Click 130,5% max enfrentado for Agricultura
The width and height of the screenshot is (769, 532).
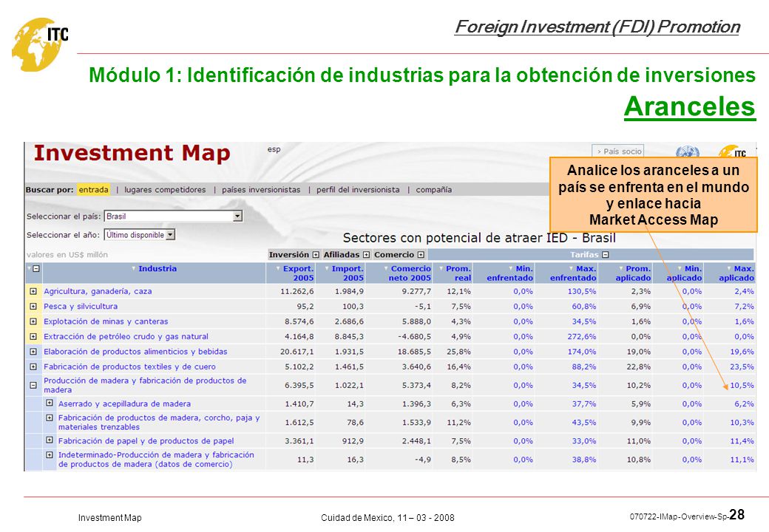[582, 291]
